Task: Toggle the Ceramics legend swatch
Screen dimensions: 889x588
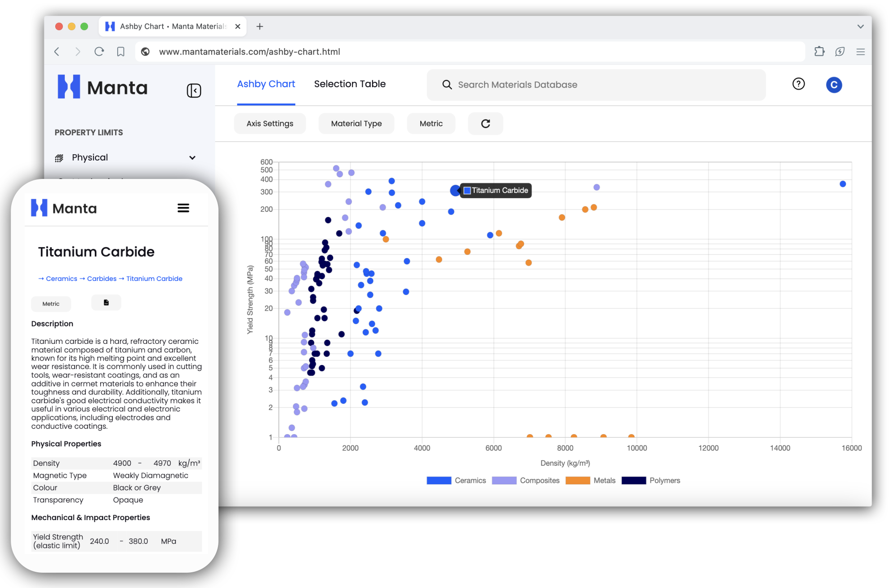Action: [x=439, y=481]
